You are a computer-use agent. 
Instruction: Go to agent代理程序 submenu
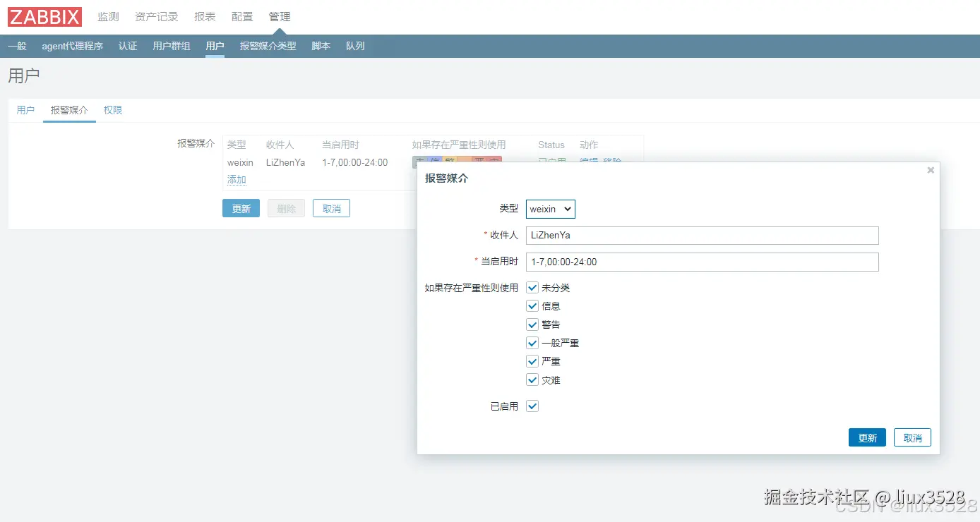point(73,46)
